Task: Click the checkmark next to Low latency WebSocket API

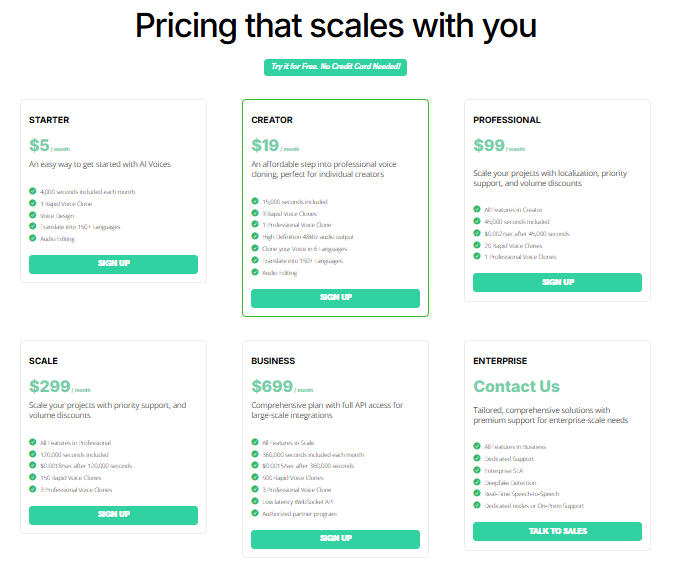Action: pyautogui.click(x=255, y=501)
